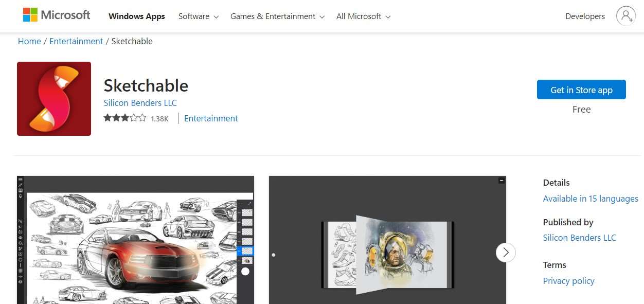
Task: Click the Published by heading
Action: click(568, 222)
